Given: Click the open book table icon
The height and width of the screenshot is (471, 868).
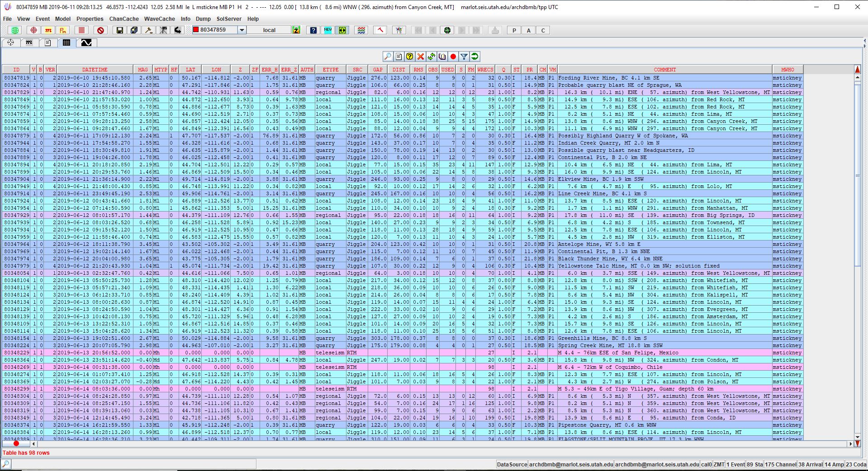Looking at the screenshot, I should click(x=442, y=57).
